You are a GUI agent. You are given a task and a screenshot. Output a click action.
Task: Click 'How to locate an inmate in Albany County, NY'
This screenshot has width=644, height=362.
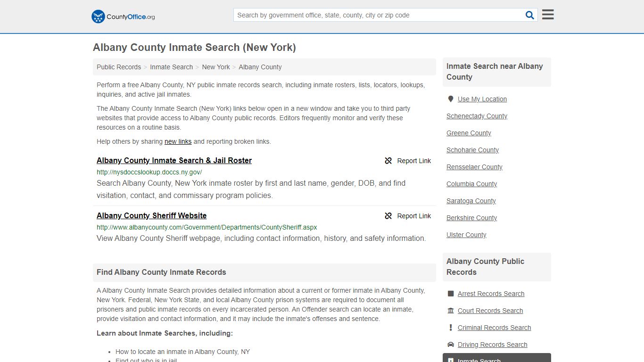[182, 352]
